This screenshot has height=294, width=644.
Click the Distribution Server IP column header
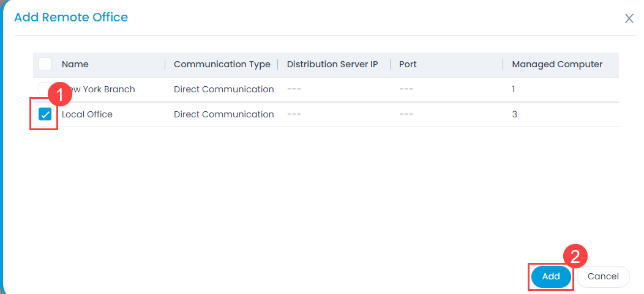point(332,64)
